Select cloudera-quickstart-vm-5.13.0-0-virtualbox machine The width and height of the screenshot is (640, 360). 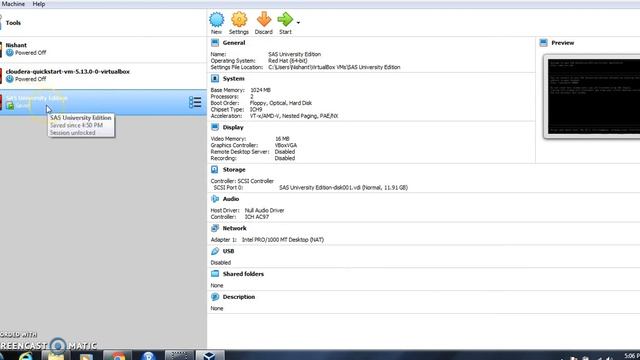pos(103,76)
